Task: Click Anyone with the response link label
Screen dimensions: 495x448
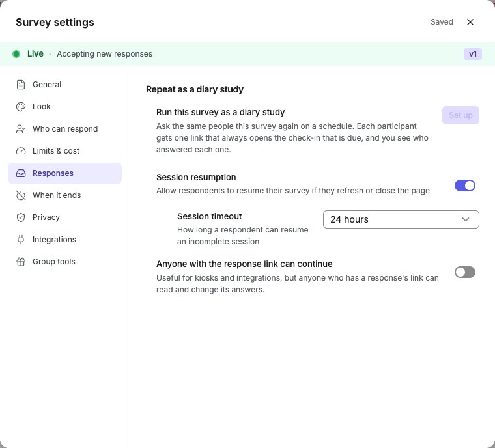Action: click(244, 264)
